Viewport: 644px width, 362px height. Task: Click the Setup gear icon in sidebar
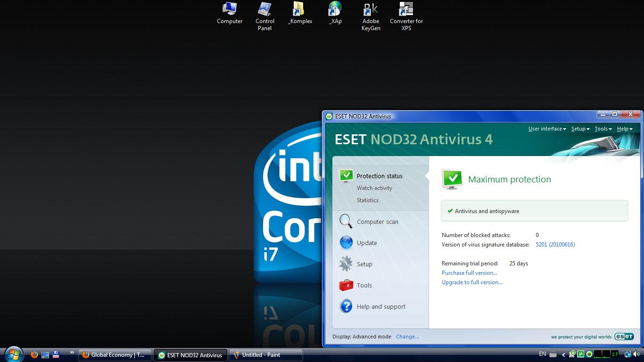pyautogui.click(x=346, y=263)
